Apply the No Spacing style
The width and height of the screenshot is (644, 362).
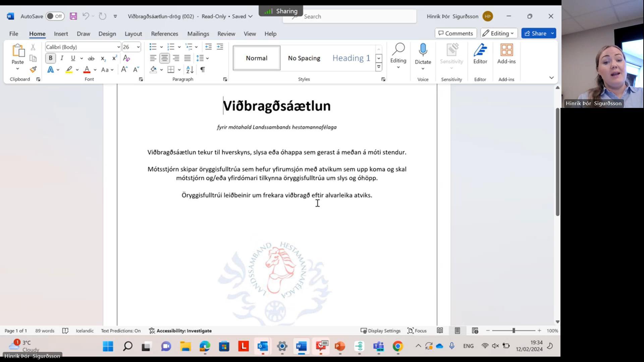pyautogui.click(x=304, y=58)
